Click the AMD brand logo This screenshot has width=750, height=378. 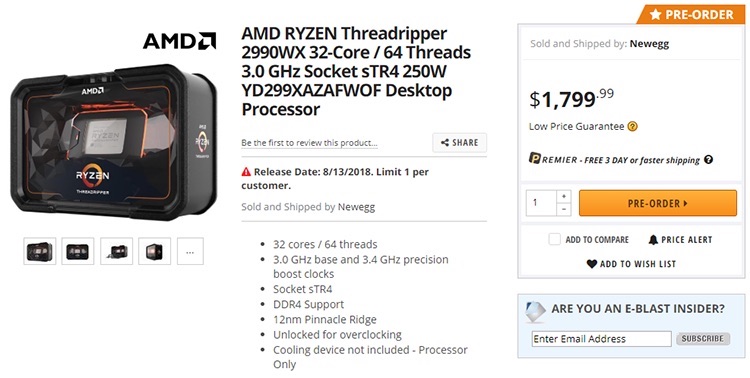coord(179,41)
